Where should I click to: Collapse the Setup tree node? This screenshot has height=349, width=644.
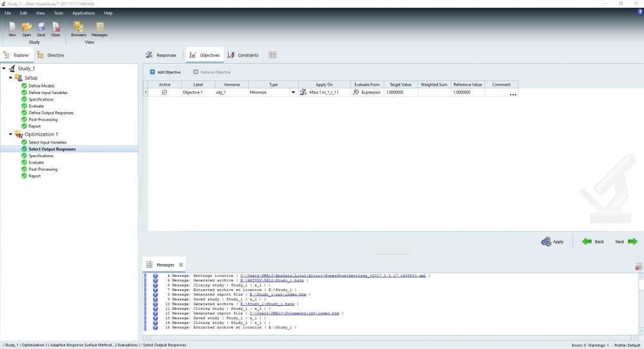[11, 78]
